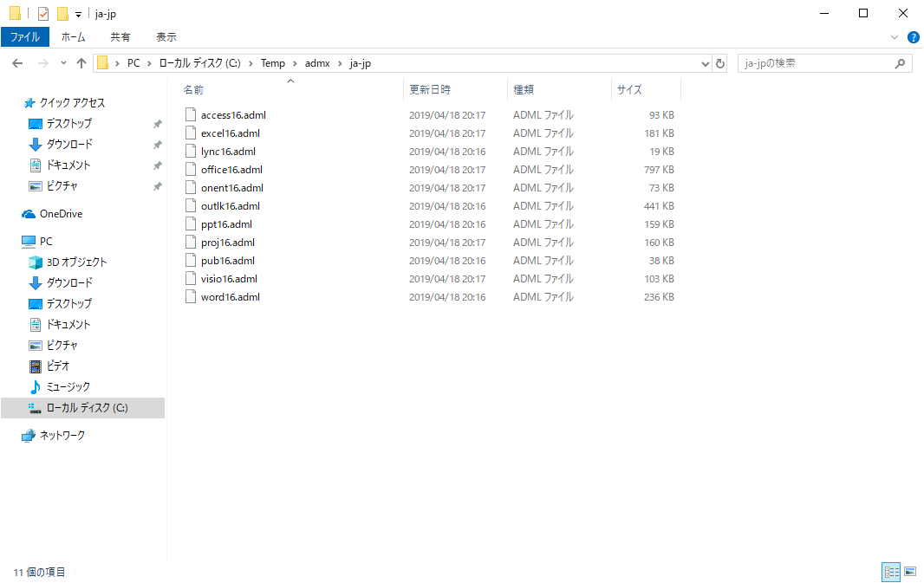Expand breadcrumb chevron after Temp
This screenshot has height=583, width=924.
coord(296,63)
